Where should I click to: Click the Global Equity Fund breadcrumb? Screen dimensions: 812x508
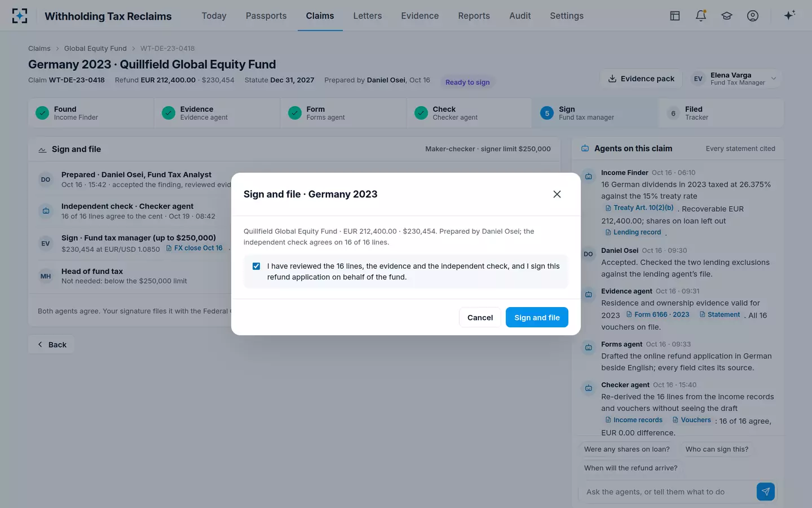(x=95, y=49)
